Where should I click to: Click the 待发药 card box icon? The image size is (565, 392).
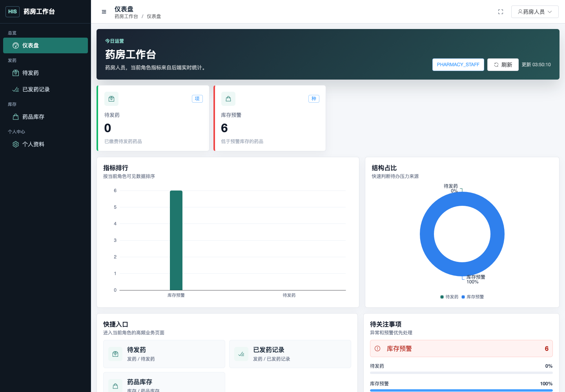tap(111, 99)
